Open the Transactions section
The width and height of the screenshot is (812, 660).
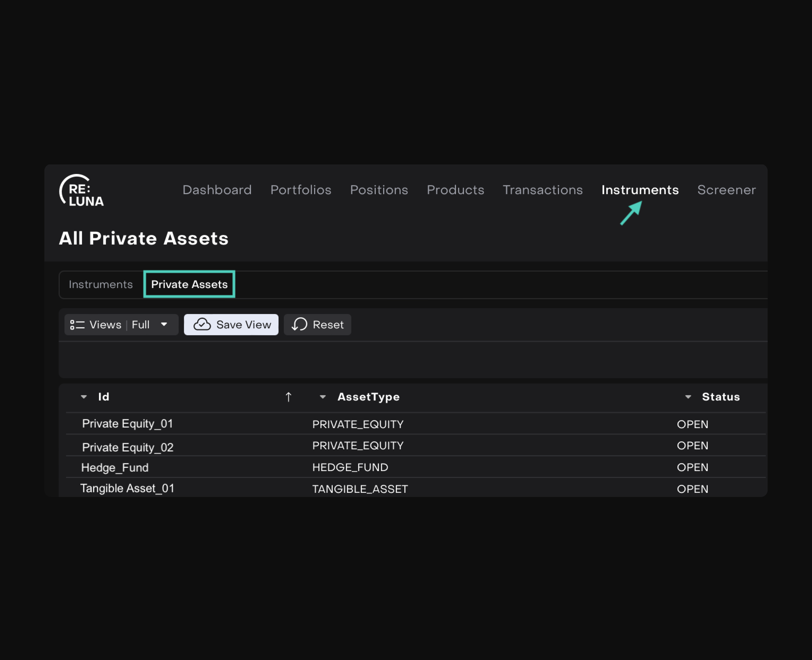coord(542,190)
